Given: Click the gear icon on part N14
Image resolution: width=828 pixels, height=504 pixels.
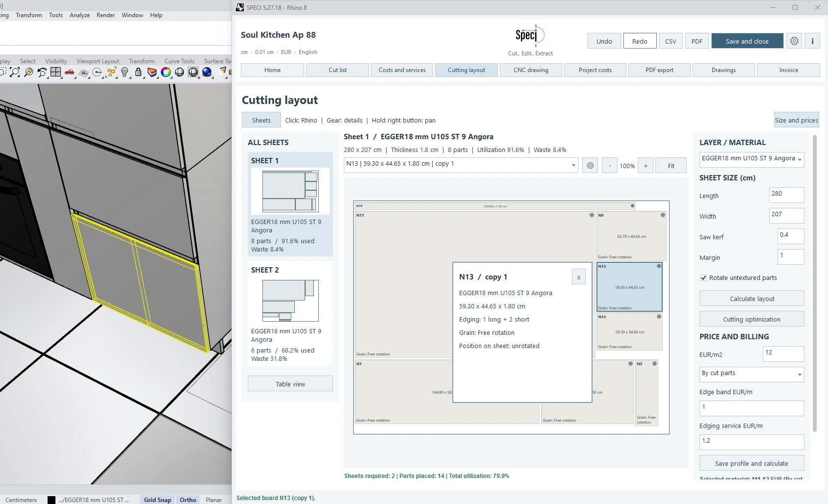Looking at the screenshot, I should click(659, 317).
